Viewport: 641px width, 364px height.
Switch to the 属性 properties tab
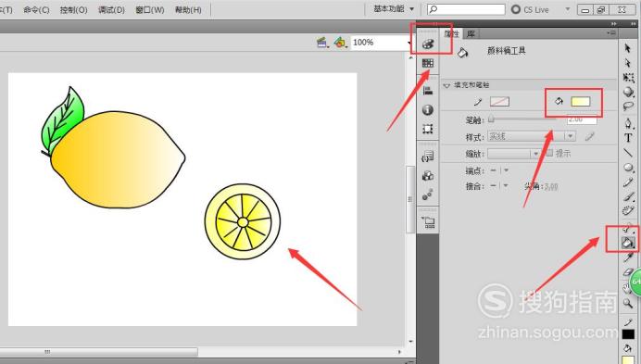452,34
